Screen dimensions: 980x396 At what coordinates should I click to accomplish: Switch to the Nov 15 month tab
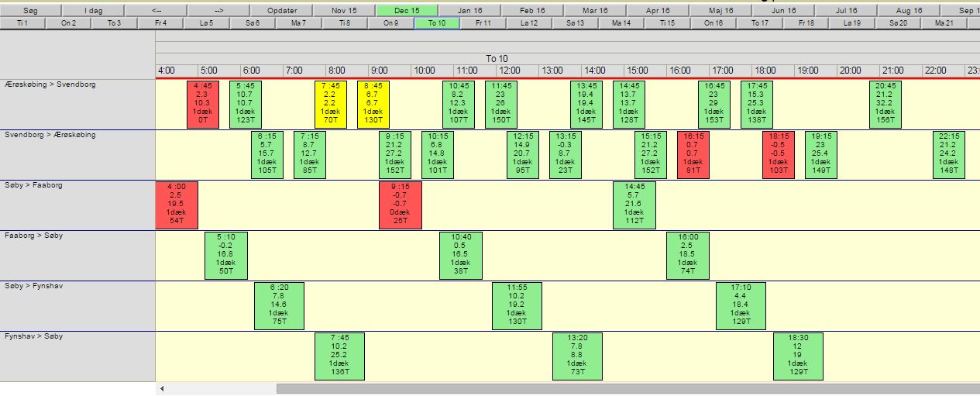click(344, 10)
